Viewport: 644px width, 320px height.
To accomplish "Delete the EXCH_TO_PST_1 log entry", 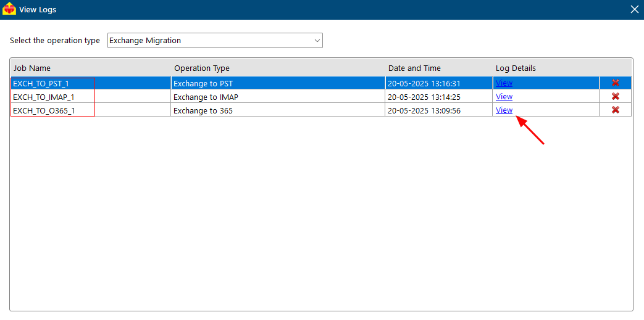I will pos(615,83).
